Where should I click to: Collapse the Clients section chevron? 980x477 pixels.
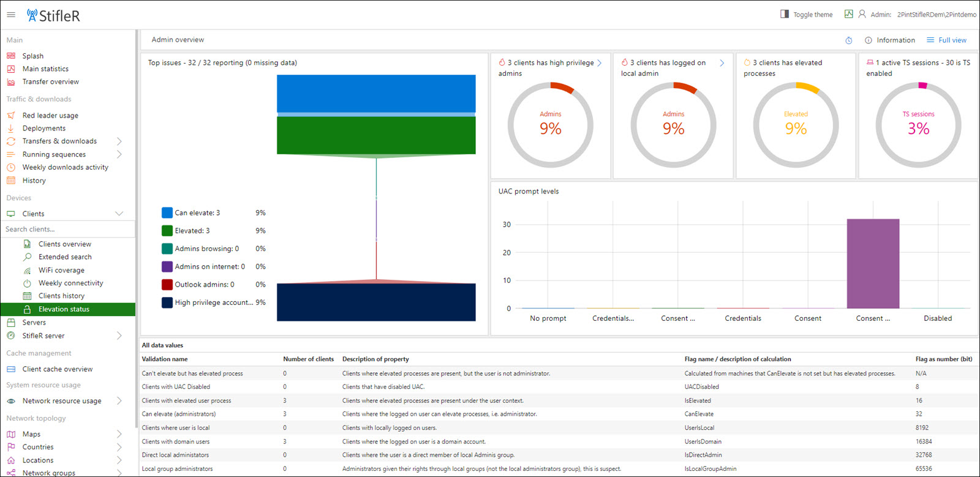[119, 214]
